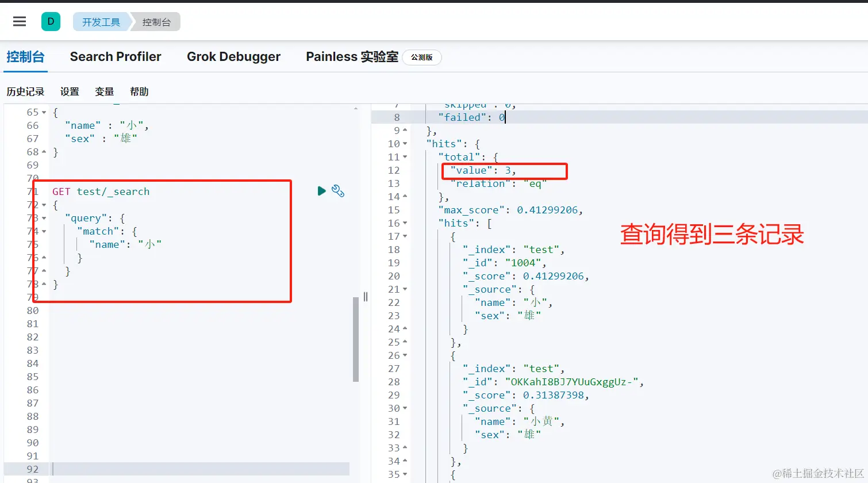The height and width of the screenshot is (483, 868).
Task: Open the Search Profiler tab
Action: pyautogui.click(x=116, y=57)
